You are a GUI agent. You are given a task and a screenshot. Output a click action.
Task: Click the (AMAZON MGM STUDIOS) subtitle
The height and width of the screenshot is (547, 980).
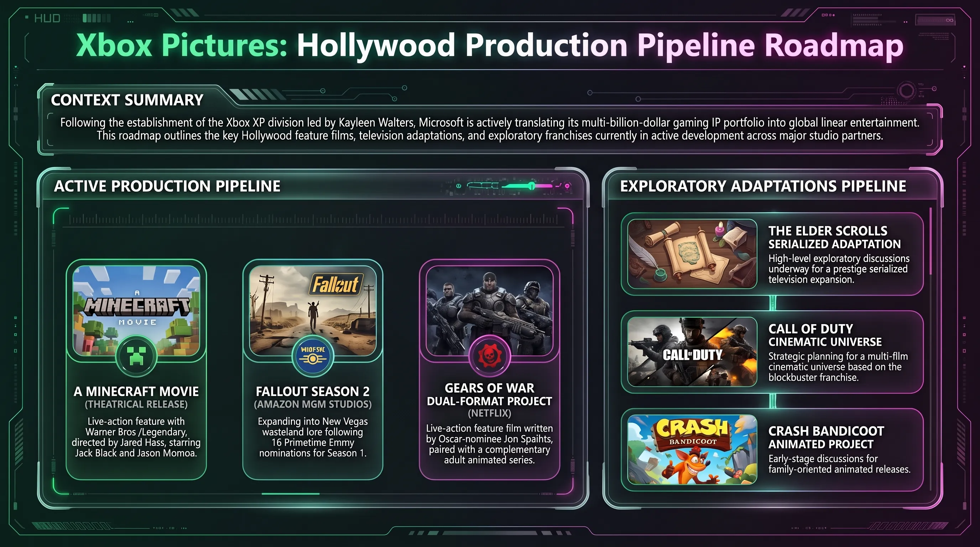pos(313,404)
